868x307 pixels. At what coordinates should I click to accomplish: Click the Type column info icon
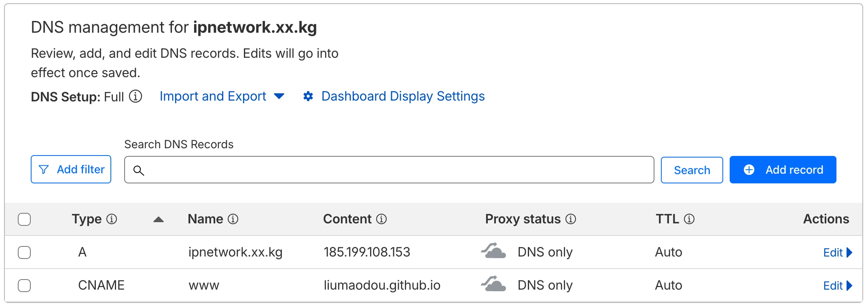(112, 219)
